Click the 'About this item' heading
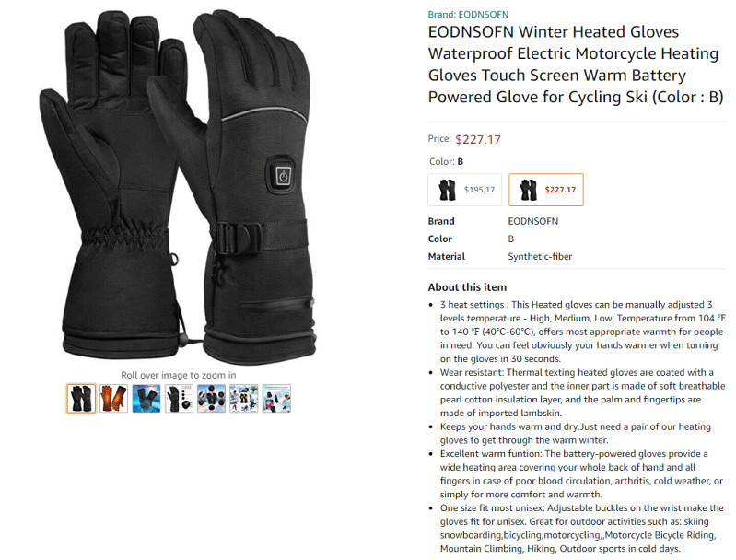Image resolution: width=736 pixels, height=560 pixels. [467, 287]
